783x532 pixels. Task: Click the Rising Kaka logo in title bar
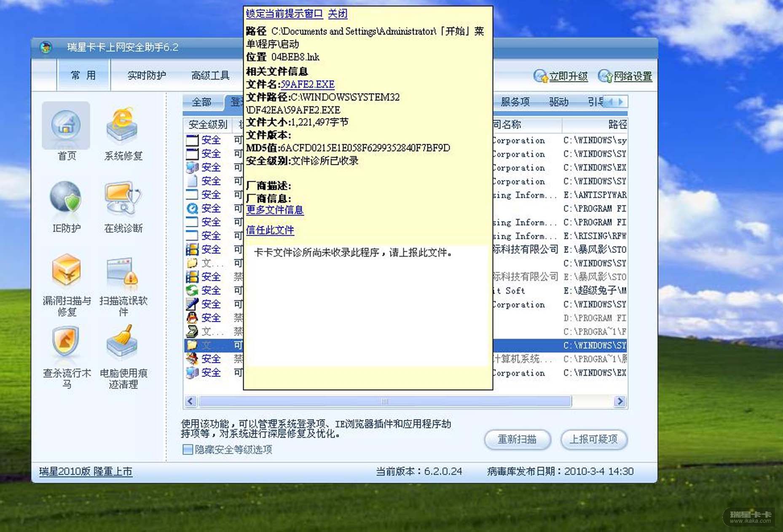click(x=46, y=47)
